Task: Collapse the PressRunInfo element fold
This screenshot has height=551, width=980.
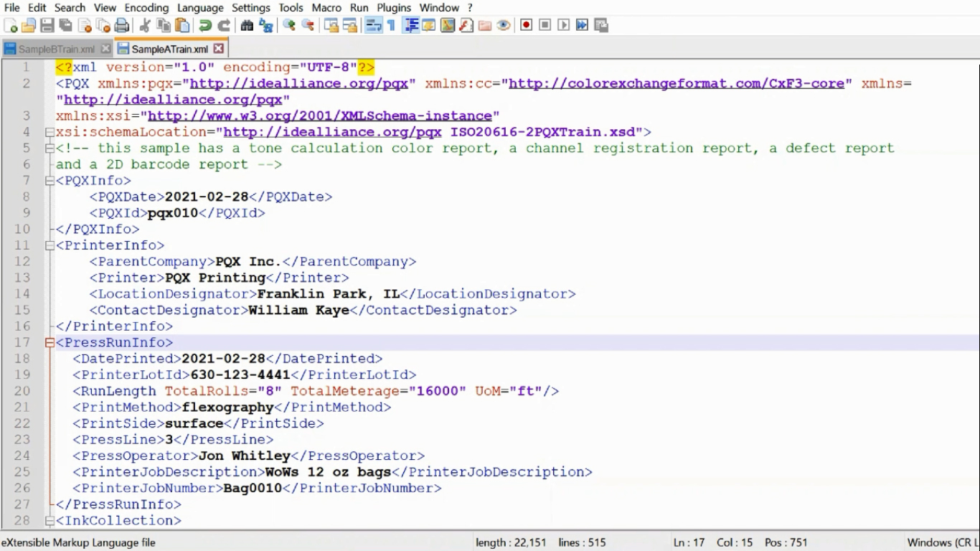Action: coord(50,343)
